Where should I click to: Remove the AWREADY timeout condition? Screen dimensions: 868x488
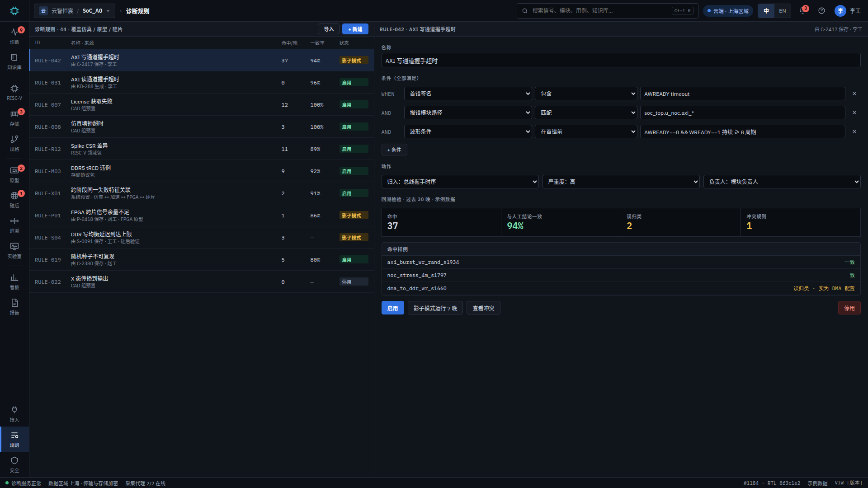854,94
